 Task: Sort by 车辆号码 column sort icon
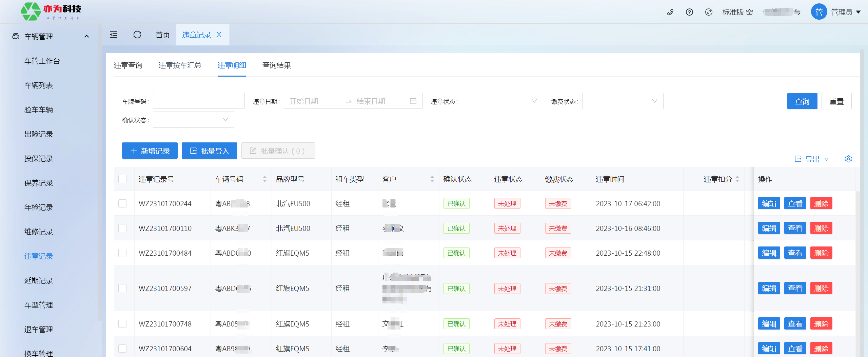[265, 179]
